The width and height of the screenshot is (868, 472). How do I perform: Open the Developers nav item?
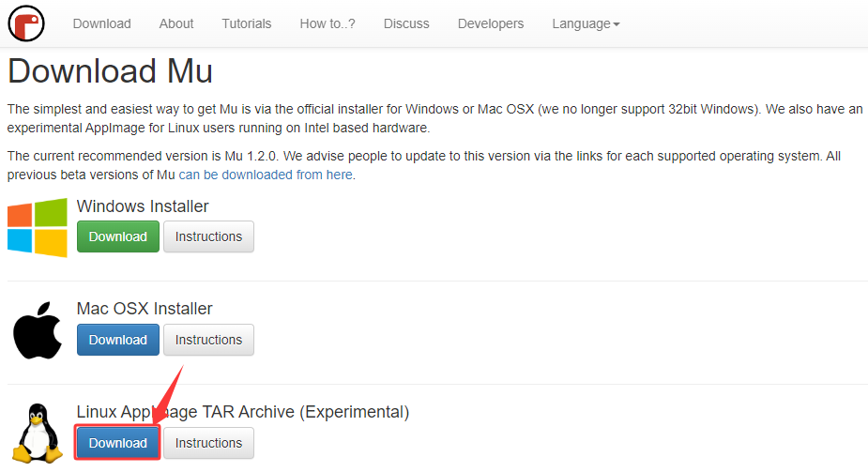pos(491,23)
